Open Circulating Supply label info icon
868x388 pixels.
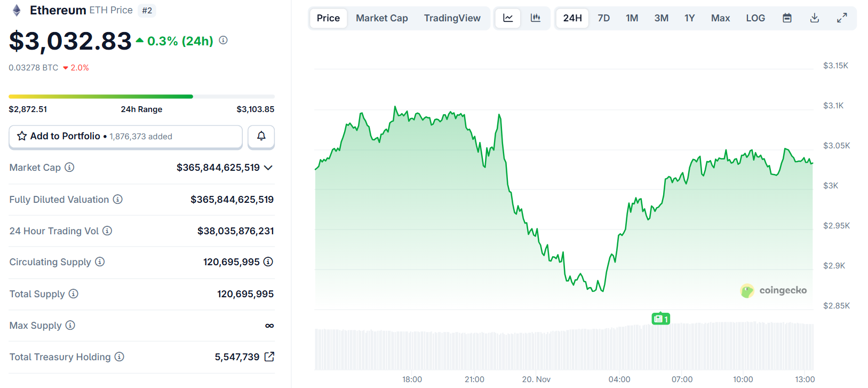click(100, 262)
